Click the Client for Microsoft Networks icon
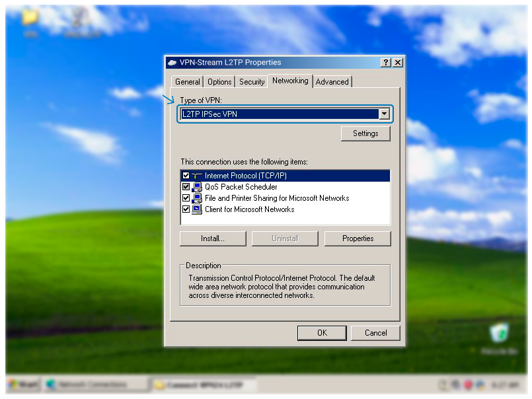532x399 pixels. click(197, 209)
